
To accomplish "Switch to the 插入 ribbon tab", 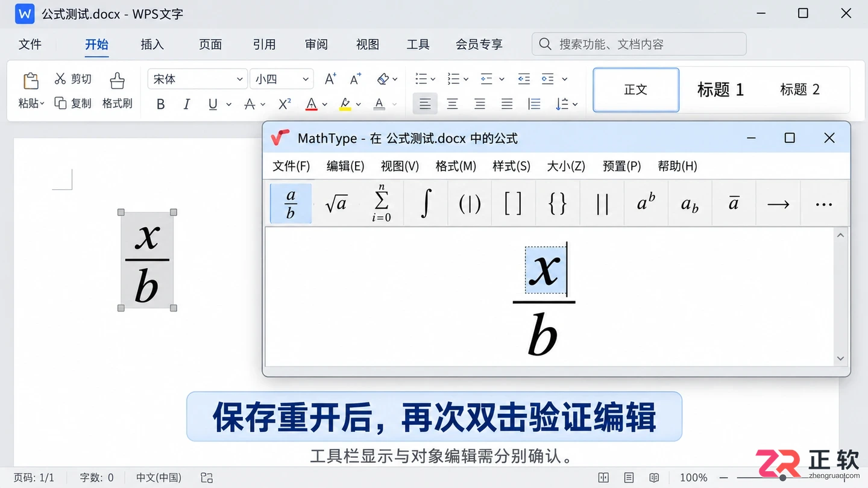I will click(x=152, y=44).
